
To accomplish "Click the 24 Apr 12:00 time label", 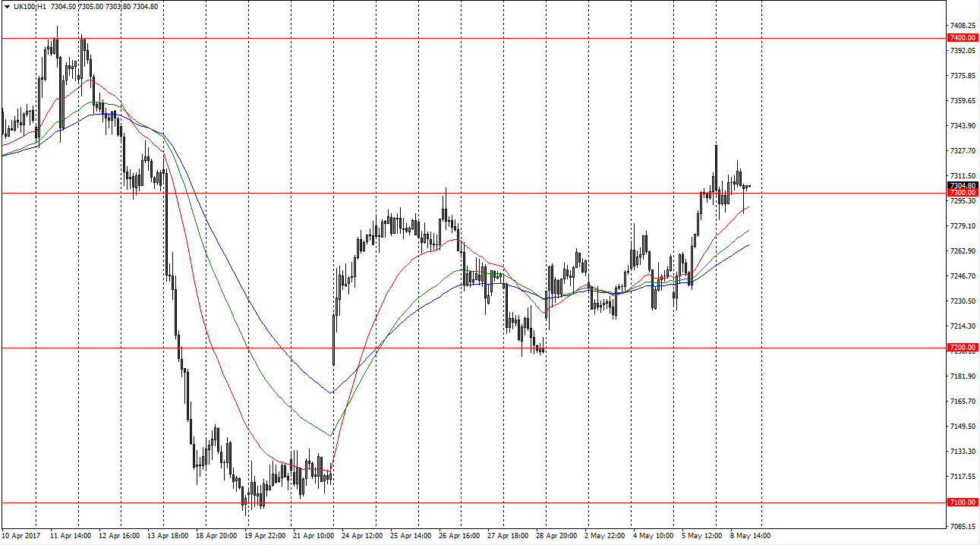I will (364, 536).
